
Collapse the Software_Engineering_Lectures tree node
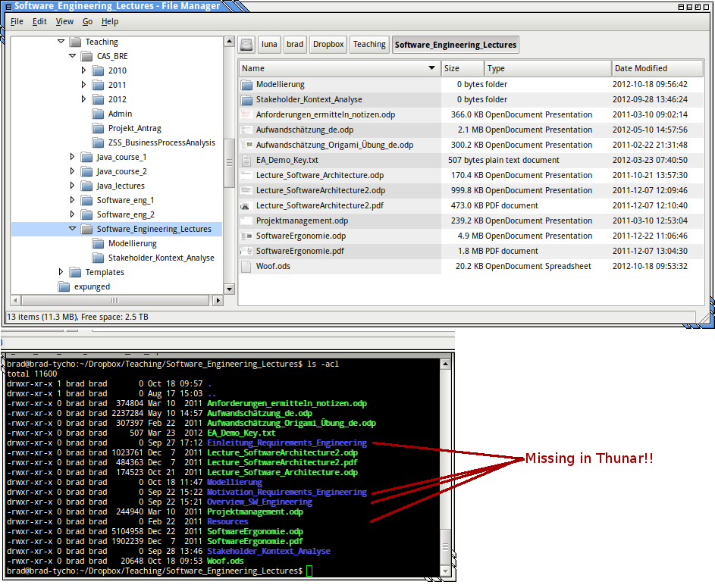pos(73,229)
